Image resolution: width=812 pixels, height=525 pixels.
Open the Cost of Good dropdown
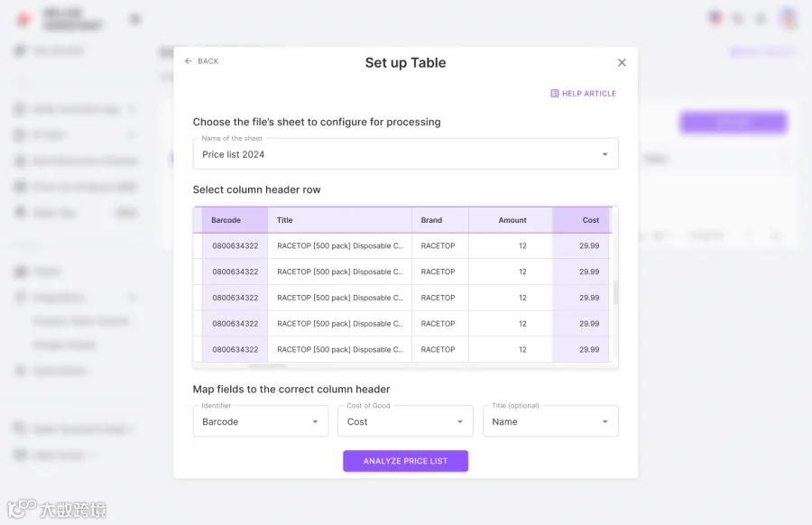[x=405, y=421]
